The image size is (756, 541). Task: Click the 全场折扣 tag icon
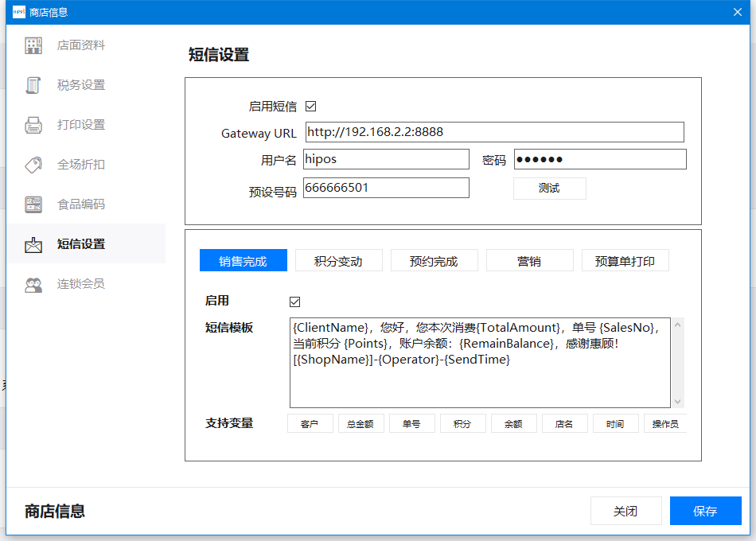[33, 165]
